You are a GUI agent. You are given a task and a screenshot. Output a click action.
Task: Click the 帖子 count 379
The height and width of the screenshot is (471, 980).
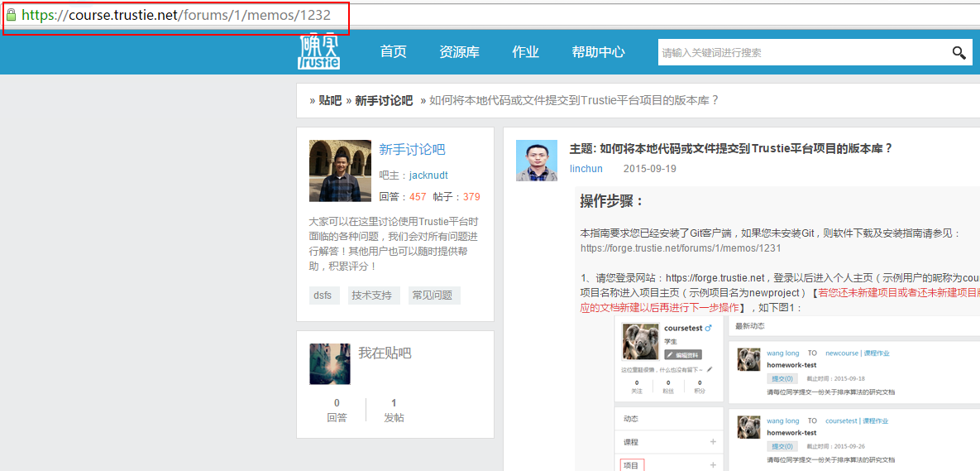tap(472, 197)
